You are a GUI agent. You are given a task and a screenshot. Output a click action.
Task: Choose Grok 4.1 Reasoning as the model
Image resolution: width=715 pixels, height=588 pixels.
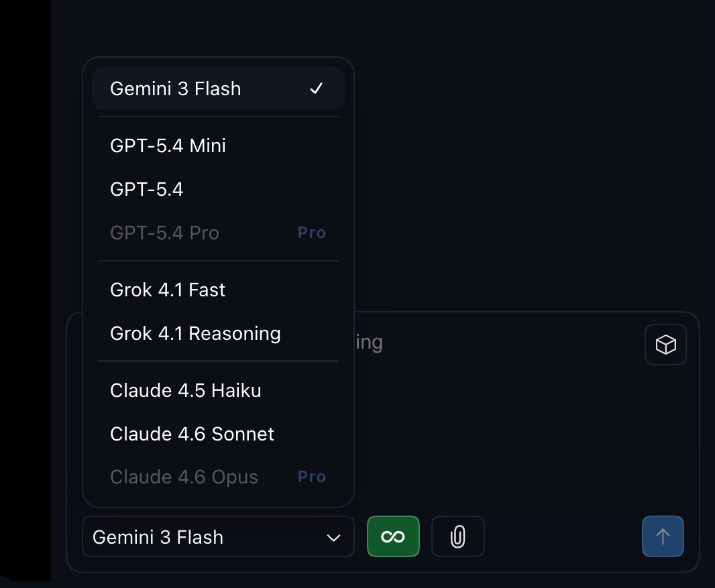[195, 333]
